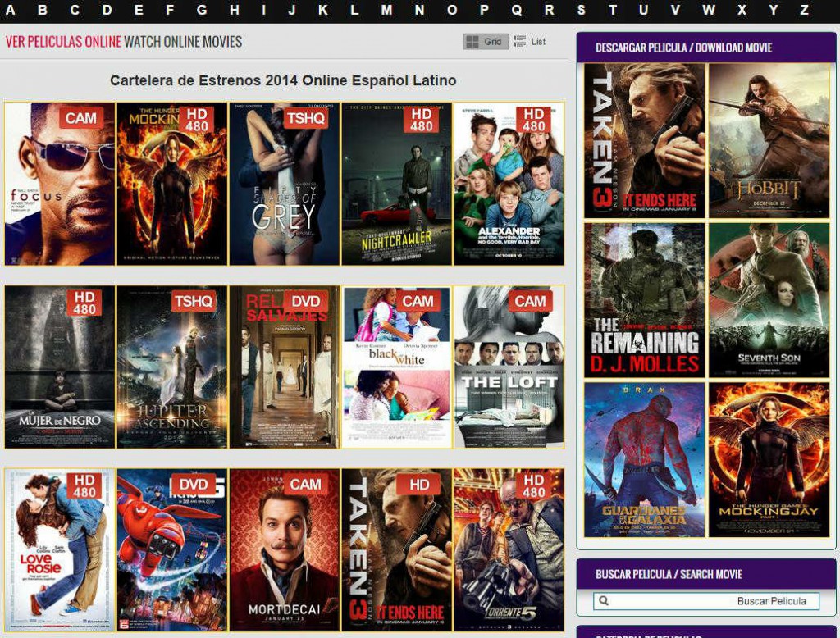Viewport: 840px width, 638px height.
Task: Open the Relatos Salvajes poster
Action: [x=285, y=367]
